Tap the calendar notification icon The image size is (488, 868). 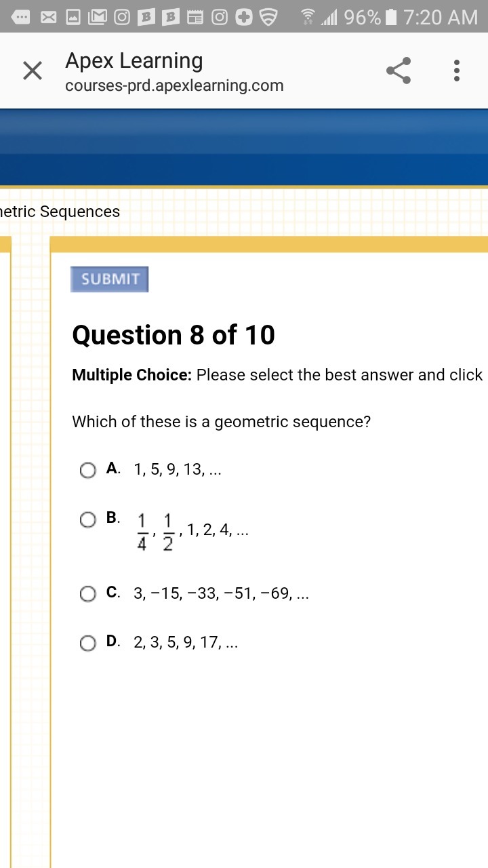coord(195,17)
